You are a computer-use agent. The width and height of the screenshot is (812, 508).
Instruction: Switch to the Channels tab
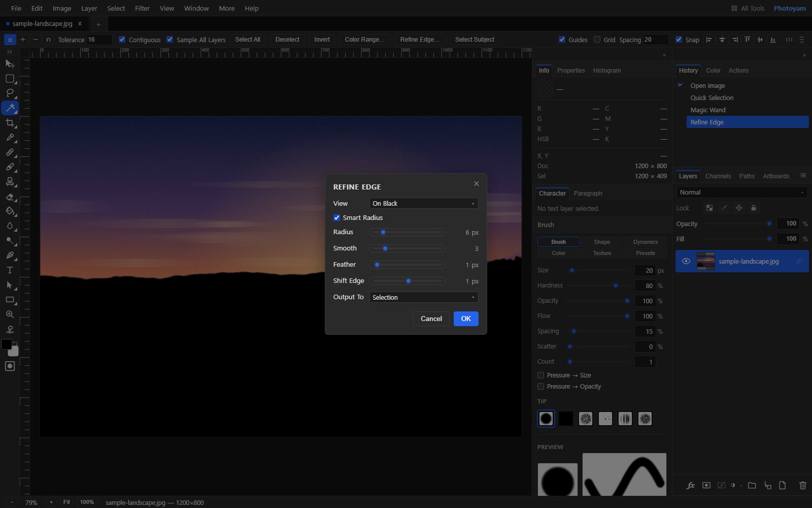[x=718, y=176]
